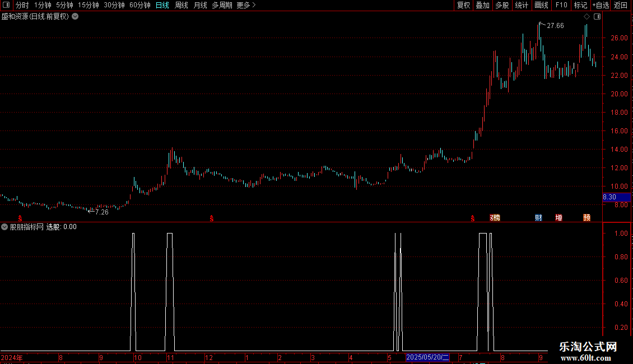Select the 5分钟 period tab
The height and width of the screenshot is (364, 633).
(64, 5)
